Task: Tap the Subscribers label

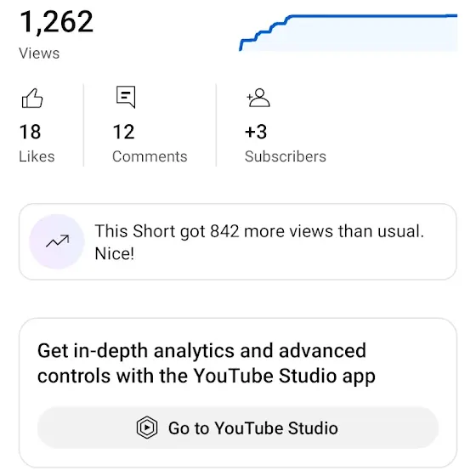Action: [x=286, y=156]
